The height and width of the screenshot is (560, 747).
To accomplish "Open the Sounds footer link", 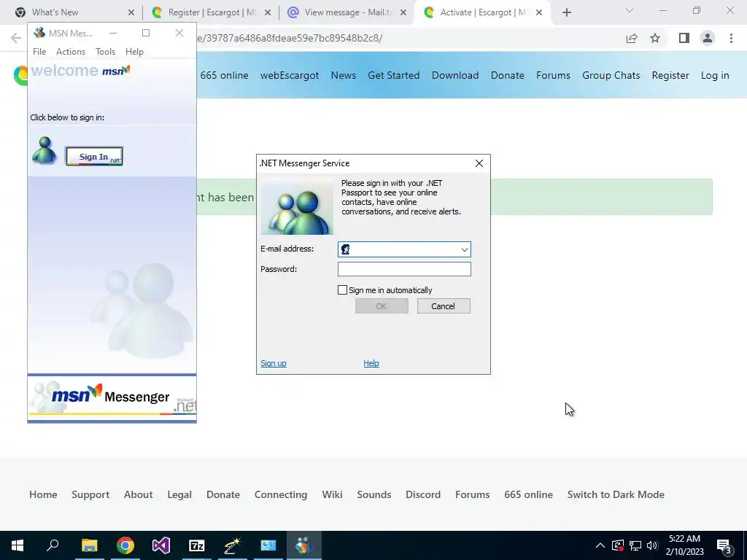I will coord(374,494).
